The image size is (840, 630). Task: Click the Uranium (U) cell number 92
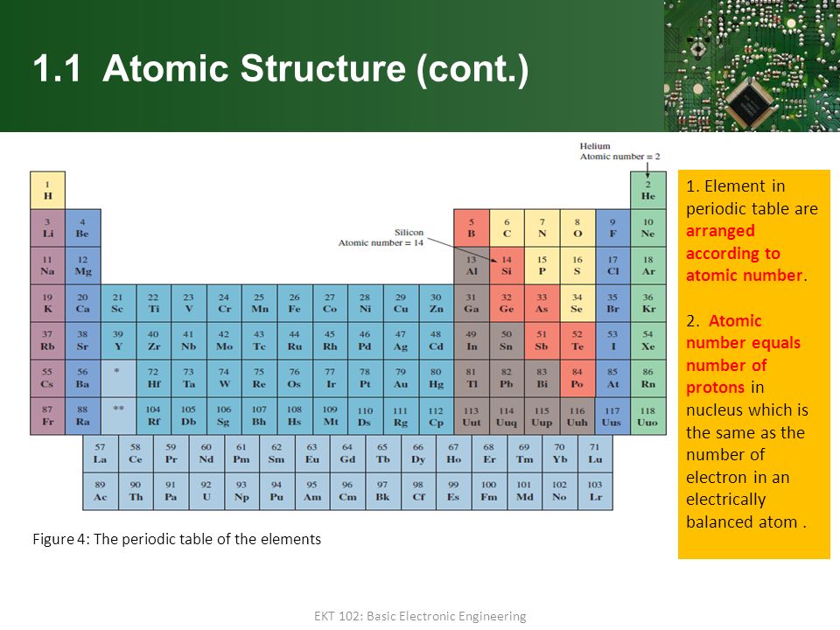point(206,491)
